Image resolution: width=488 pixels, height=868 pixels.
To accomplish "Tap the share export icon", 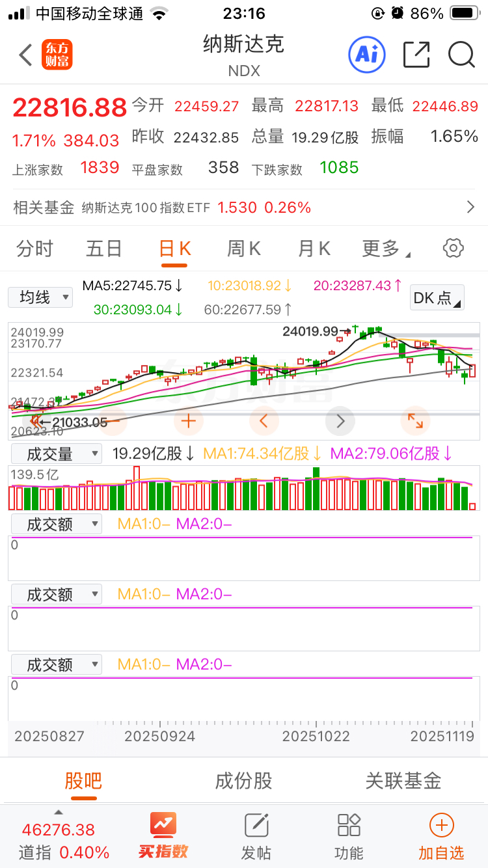I will (416, 55).
